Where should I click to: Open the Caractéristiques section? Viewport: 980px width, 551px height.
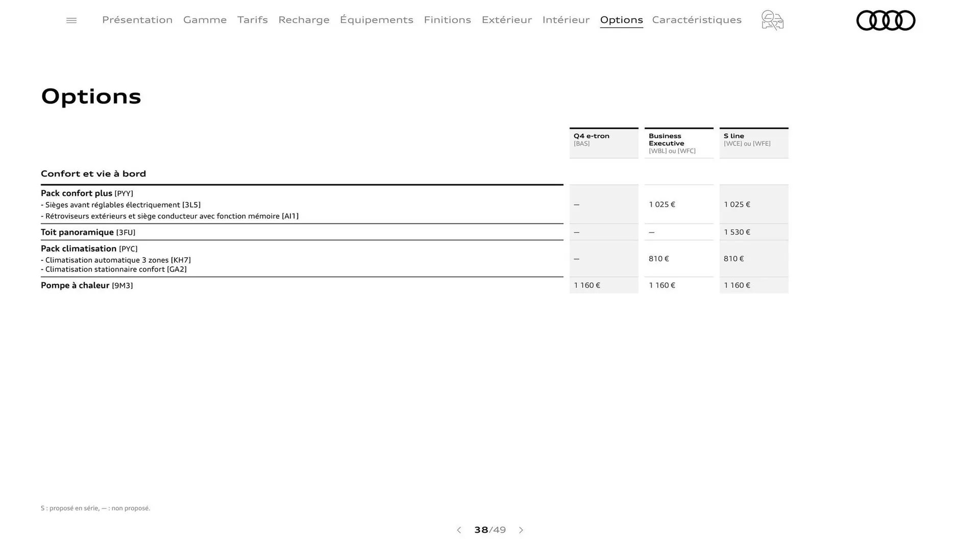(x=697, y=20)
